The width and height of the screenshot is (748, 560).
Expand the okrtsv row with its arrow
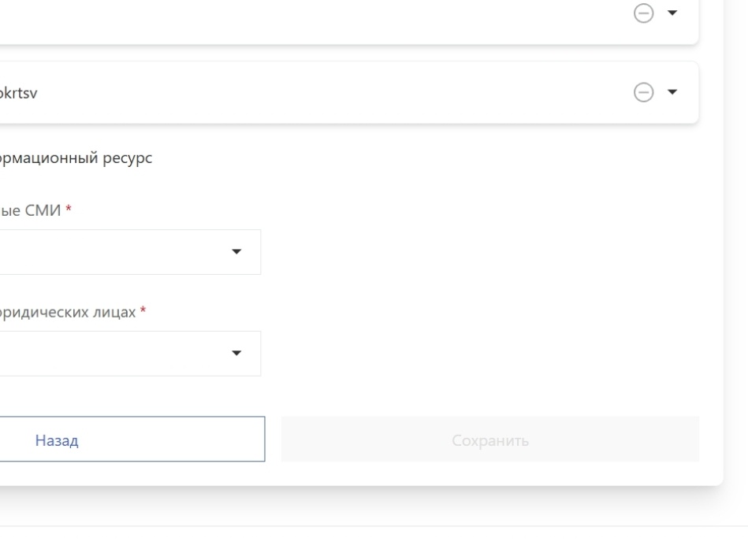(x=672, y=93)
